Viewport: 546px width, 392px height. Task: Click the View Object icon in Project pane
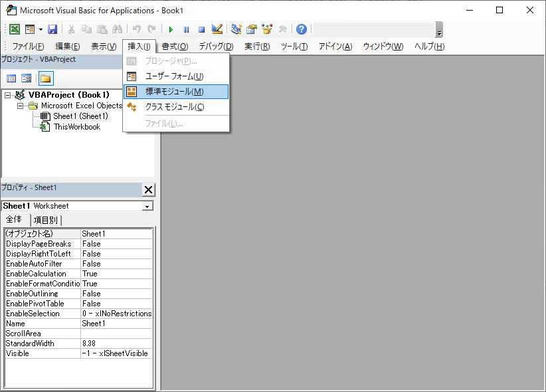click(26, 78)
